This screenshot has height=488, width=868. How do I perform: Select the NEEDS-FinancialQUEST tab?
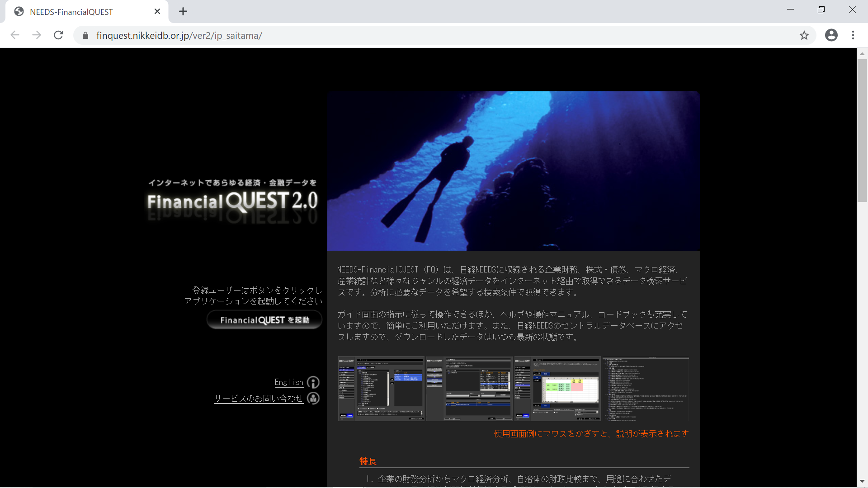[x=86, y=12]
